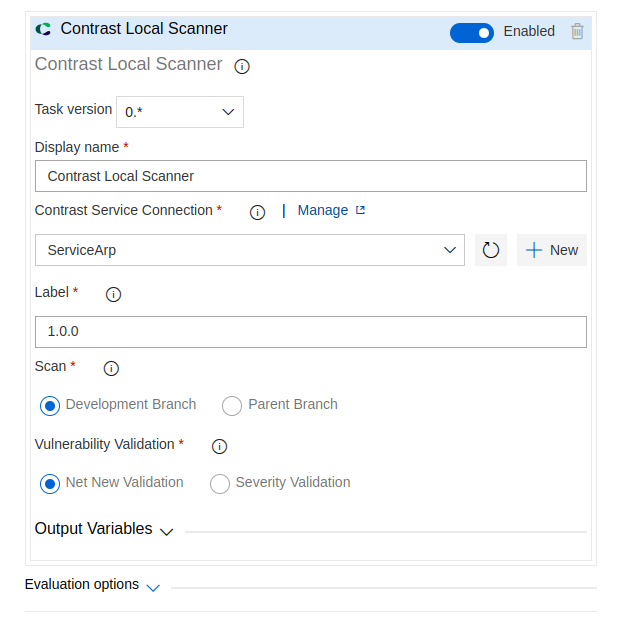Show info for Contrast Service Connection

click(x=257, y=212)
